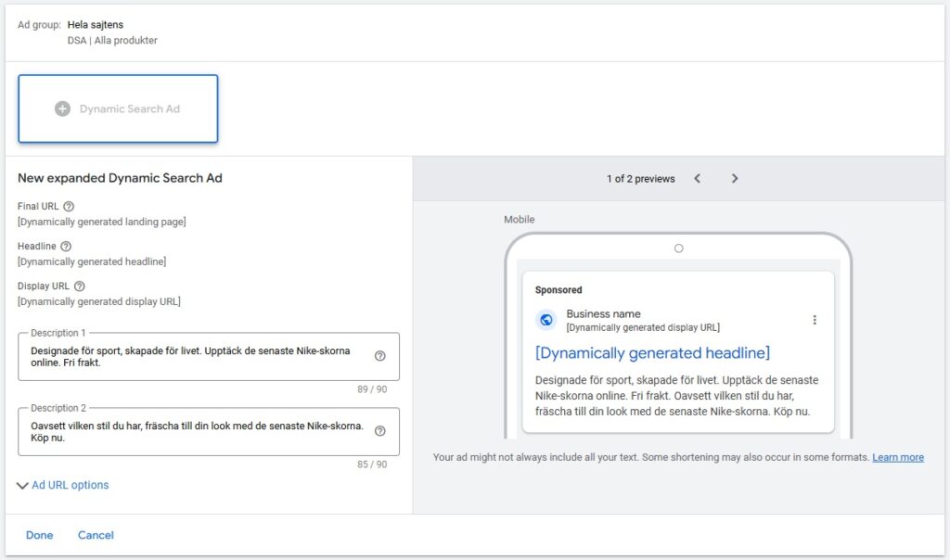Image resolution: width=950 pixels, height=560 pixels.
Task: Click the Done button
Action: click(39, 535)
